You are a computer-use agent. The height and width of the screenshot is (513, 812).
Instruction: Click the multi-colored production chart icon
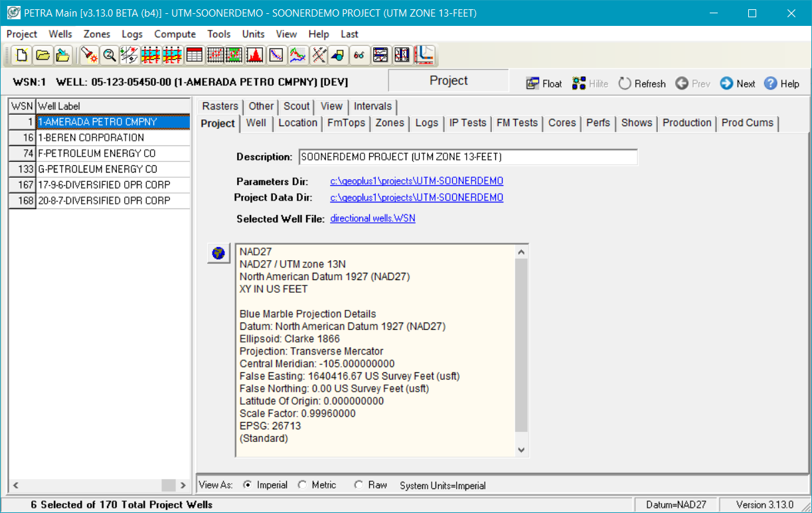pyautogui.click(x=297, y=55)
